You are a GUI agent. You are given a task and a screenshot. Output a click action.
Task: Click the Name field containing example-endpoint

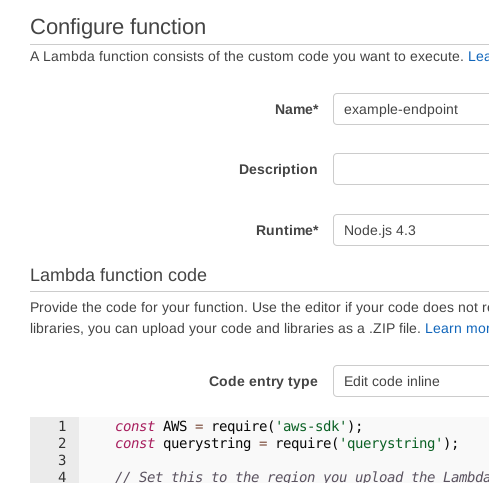coord(411,109)
